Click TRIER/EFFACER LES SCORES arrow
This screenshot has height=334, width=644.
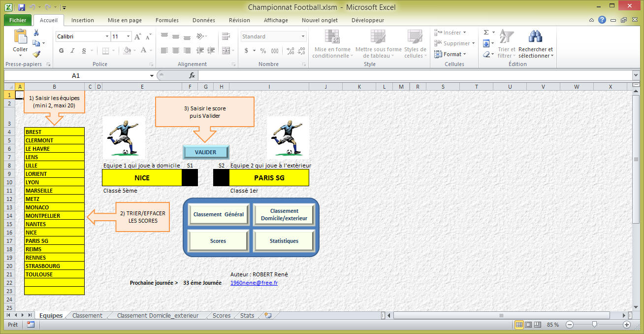(129, 217)
